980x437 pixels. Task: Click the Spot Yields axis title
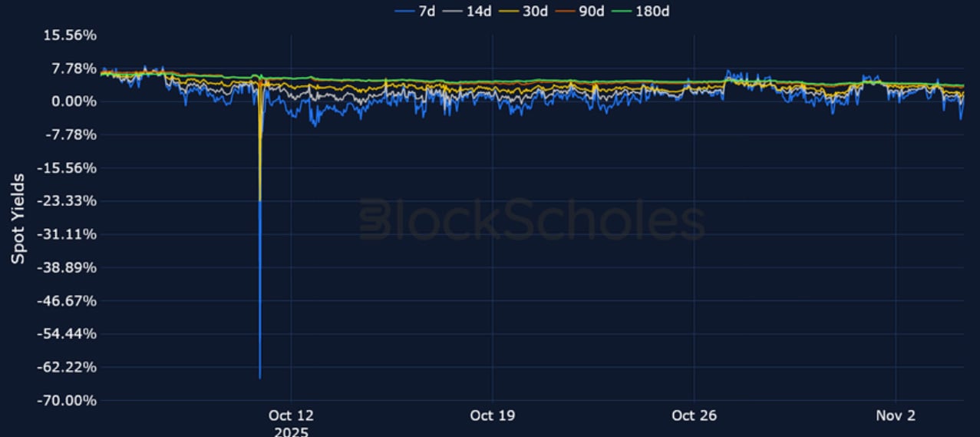coord(18,218)
